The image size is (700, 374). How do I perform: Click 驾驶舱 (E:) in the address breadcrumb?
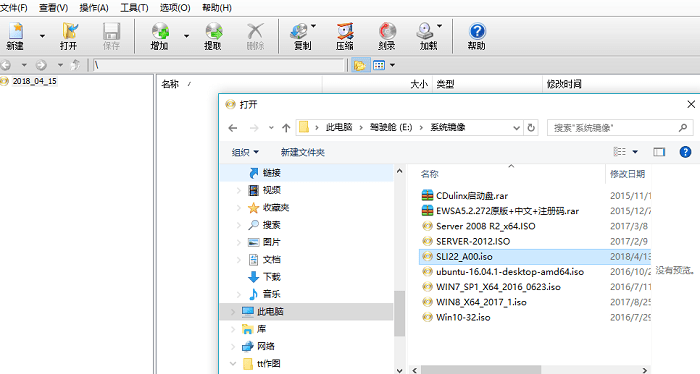click(x=391, y=128)
